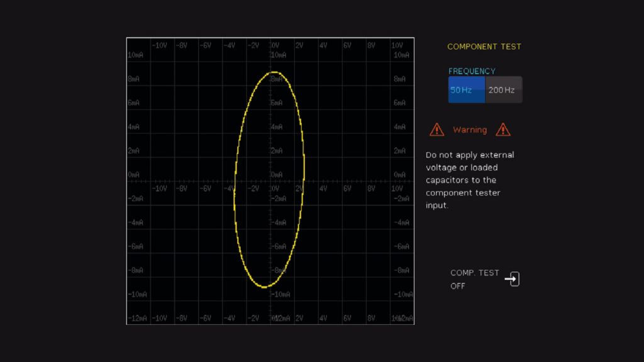Click the graph origin where the axes cross
Image resolution: width=644 pixels, height=362 pixels.
click(270, 181)
